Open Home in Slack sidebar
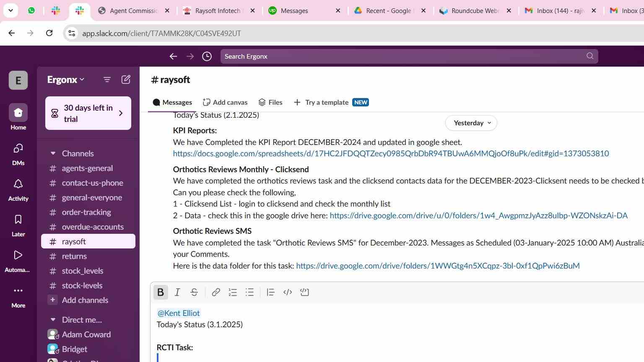The image size is (644, 362). 18,117
